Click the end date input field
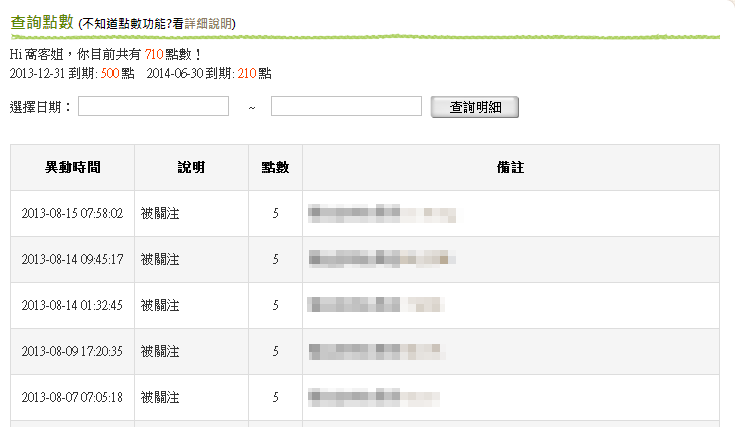This screenshot has width=735, height=427. [x=346, y=107]
